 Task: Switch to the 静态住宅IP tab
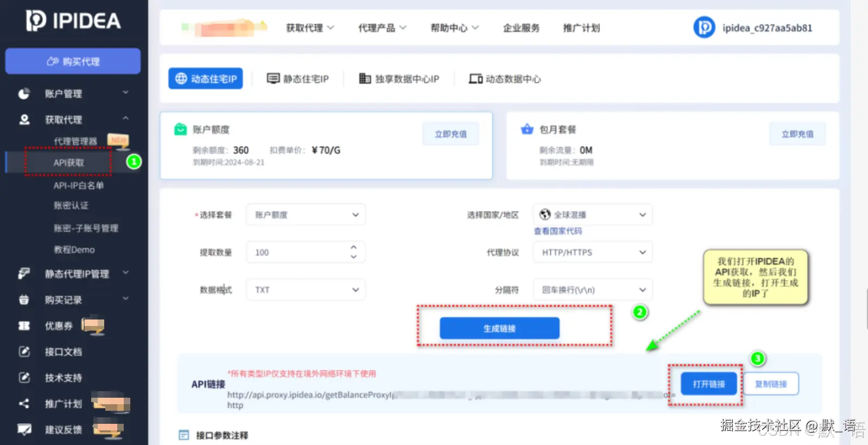point(298,79)
